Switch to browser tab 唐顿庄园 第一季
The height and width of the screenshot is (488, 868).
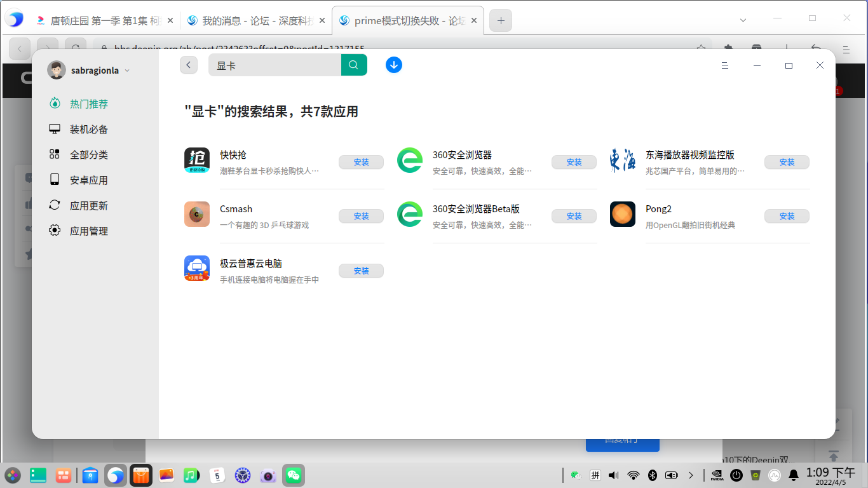pos(105,20)
